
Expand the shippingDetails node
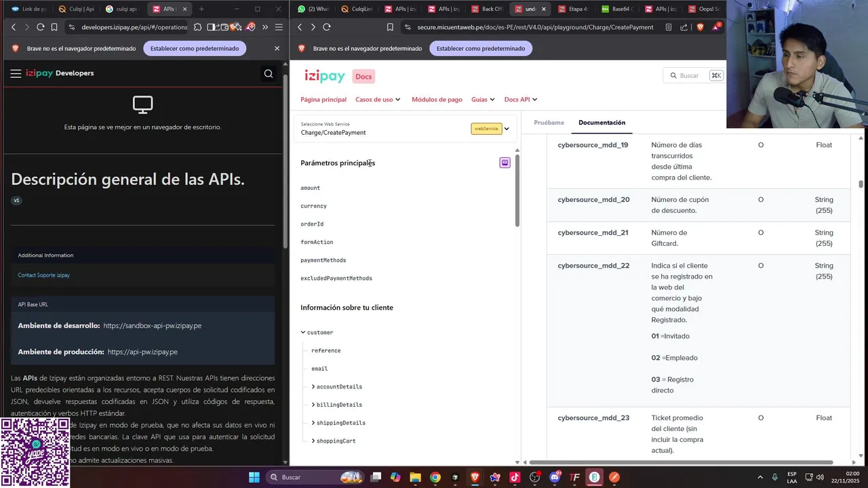(x=313, y=423)
